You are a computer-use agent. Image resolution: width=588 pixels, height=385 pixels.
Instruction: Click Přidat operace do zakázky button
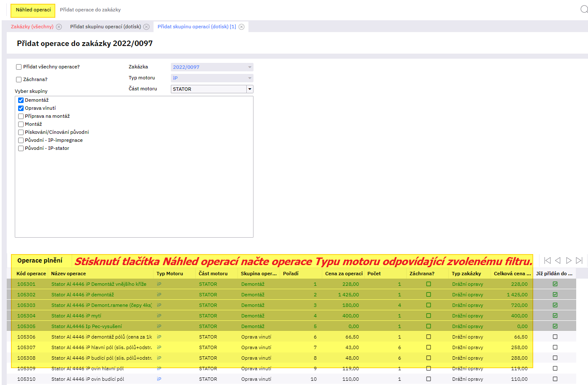[90, 10]
